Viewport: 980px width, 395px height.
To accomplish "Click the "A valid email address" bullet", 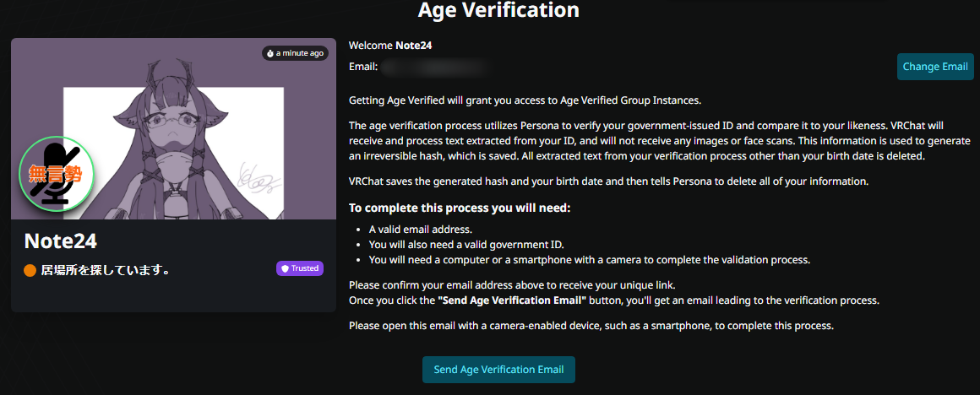I will pos(422,230).
